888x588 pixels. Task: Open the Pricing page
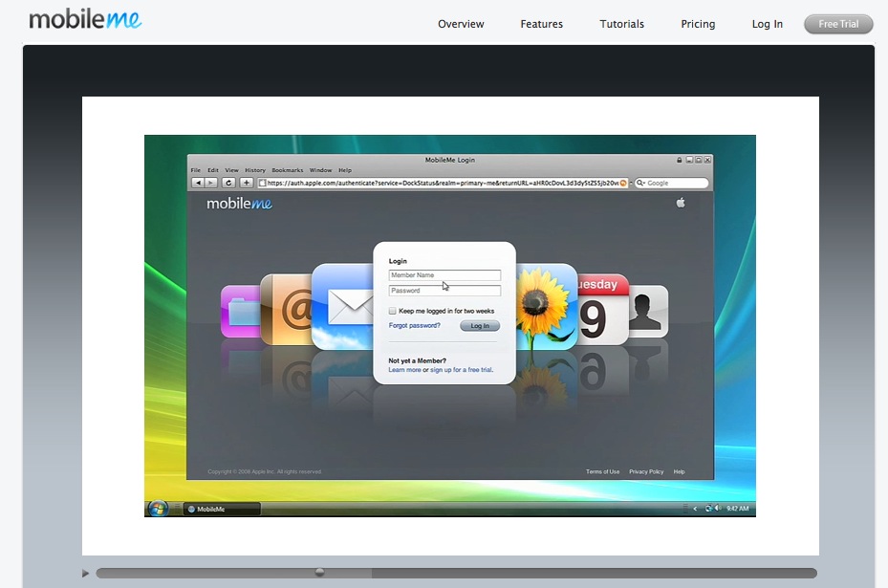coord(698,24)
